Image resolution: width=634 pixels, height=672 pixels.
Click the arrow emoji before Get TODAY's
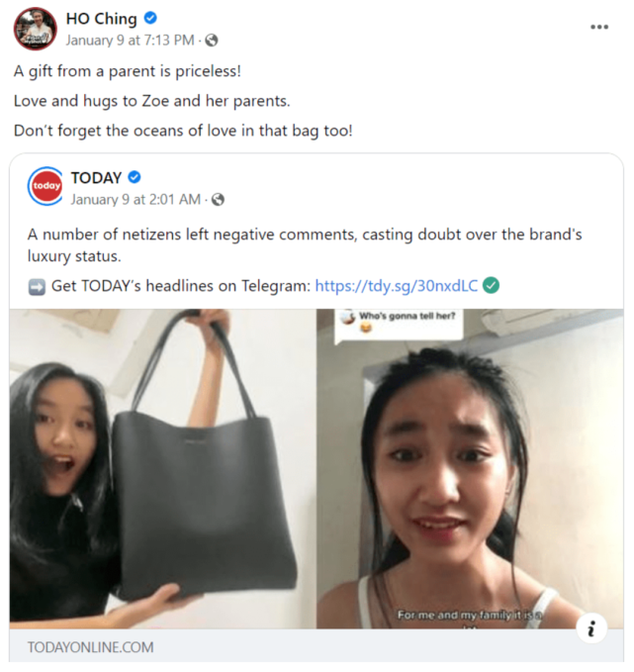(x=37, y=287)
